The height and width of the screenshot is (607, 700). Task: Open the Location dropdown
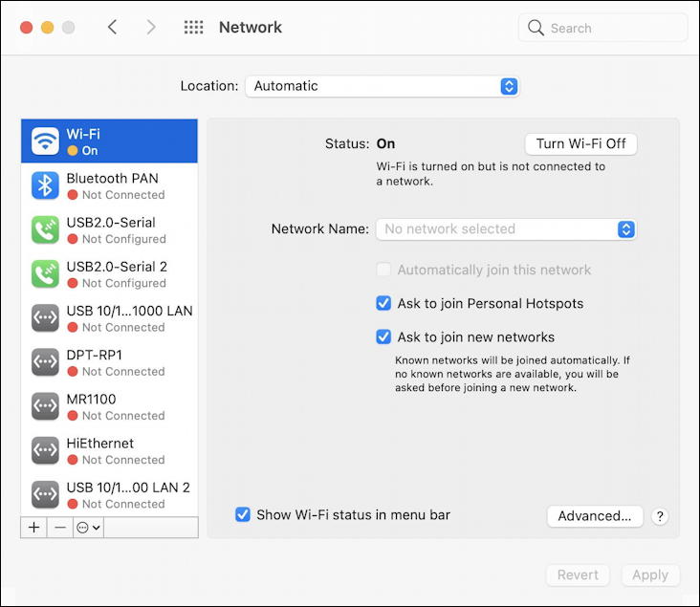(383, 86)
